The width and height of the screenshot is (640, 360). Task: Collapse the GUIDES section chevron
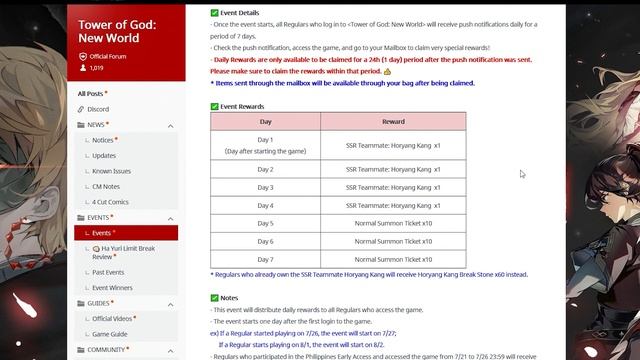(171, 304)
